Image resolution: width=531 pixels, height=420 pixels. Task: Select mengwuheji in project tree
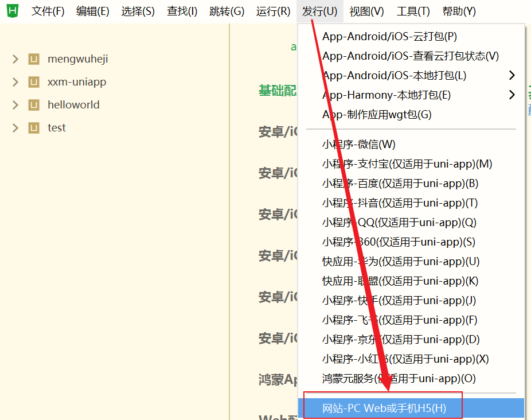tap(77, 59)
